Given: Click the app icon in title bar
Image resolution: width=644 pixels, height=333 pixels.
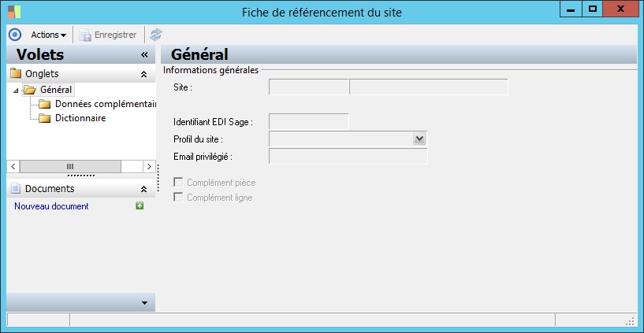Looking at the screenshot, I should pyautogui.click(x=13, y=12).
